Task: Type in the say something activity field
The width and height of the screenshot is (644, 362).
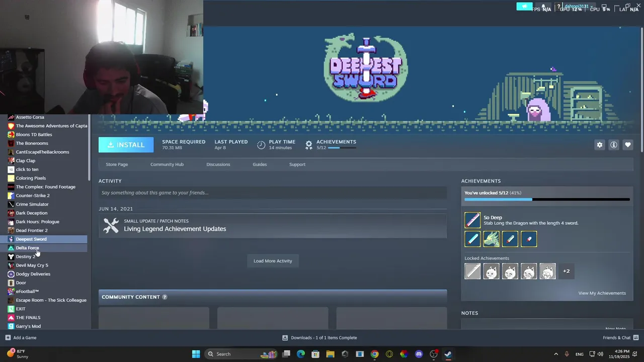Action: click(273, 193)
